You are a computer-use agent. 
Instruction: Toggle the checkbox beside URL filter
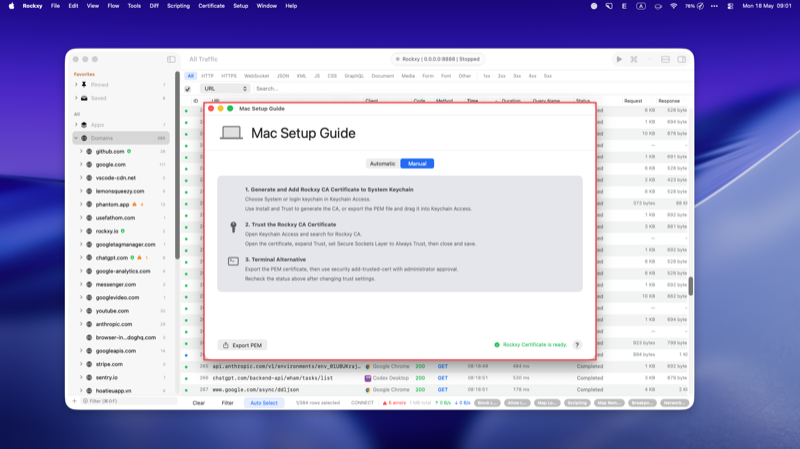188,89
